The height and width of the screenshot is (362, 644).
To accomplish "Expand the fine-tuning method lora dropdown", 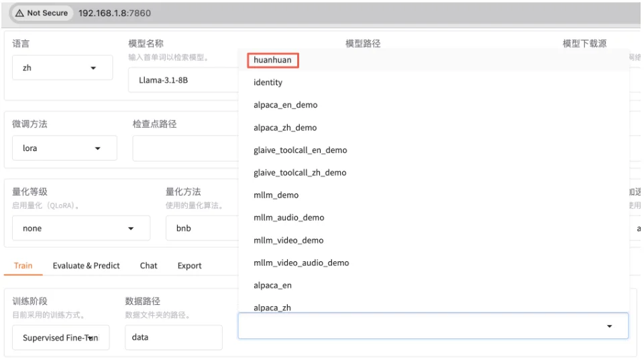I will coord(64,148).
